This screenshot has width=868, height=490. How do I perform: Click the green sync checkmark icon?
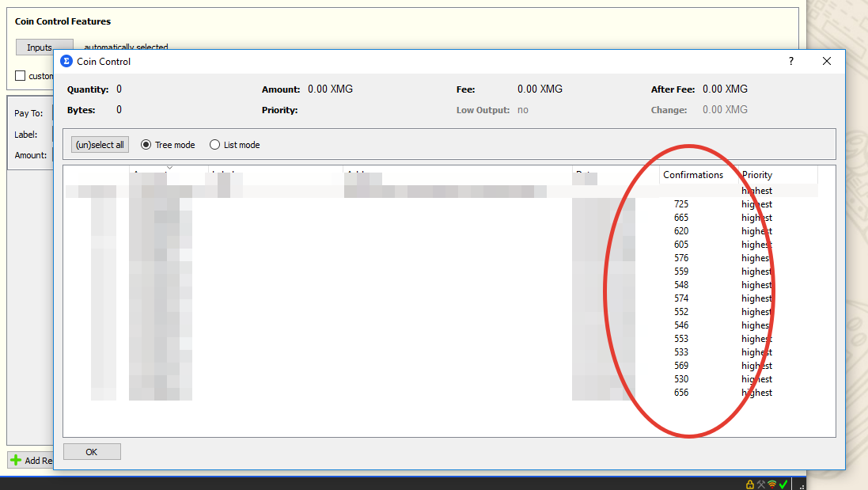pyautogui.click(x=783, y=484)
